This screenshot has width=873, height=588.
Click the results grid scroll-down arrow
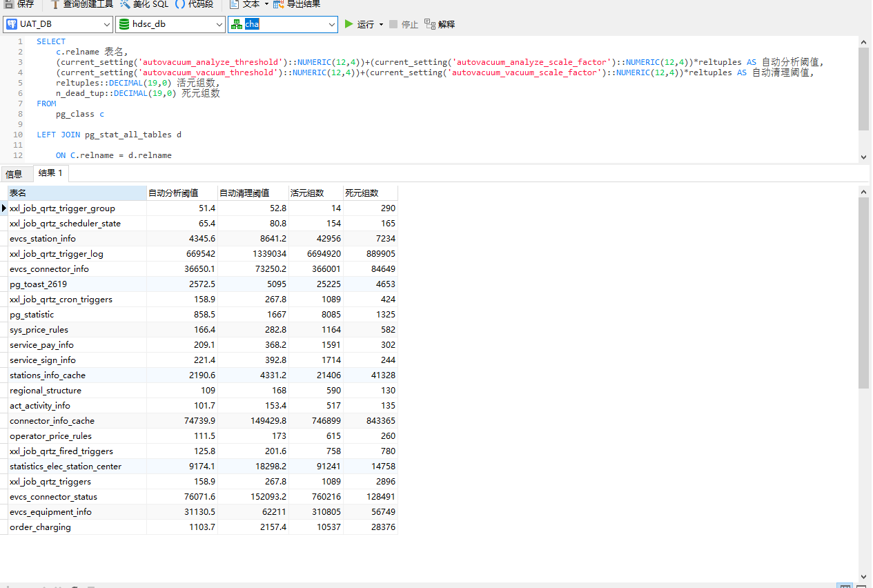tap(863, 576)
